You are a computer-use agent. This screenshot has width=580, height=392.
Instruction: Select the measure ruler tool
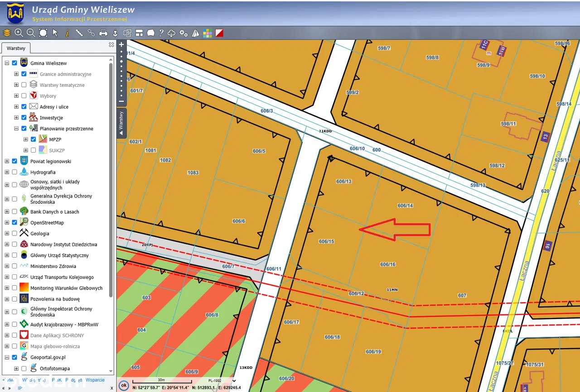point(79,33)
